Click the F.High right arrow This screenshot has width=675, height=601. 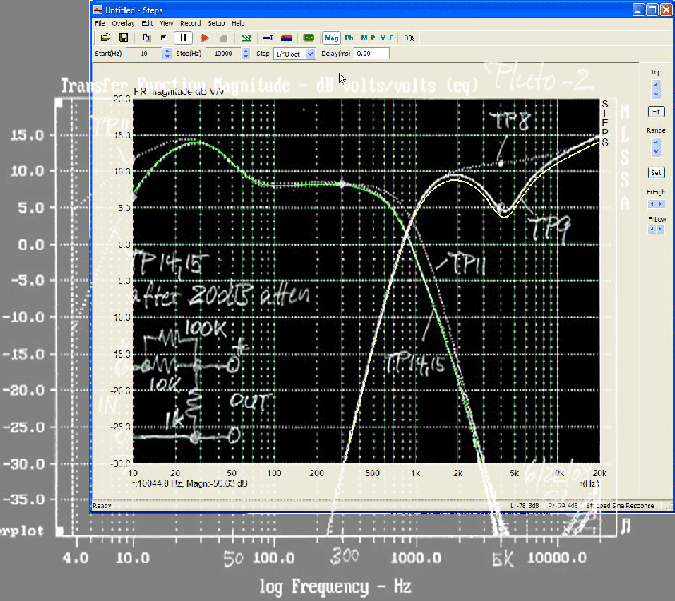[x=660, y=204]
